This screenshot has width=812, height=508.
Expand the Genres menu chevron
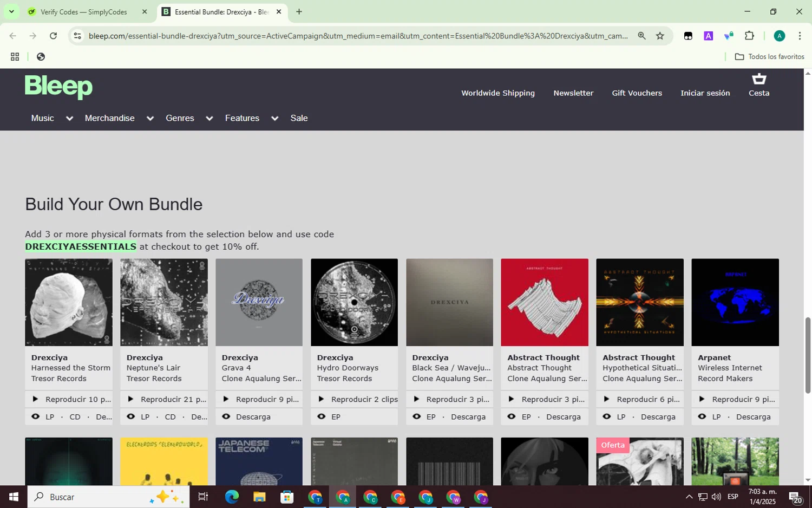(209, 119)
